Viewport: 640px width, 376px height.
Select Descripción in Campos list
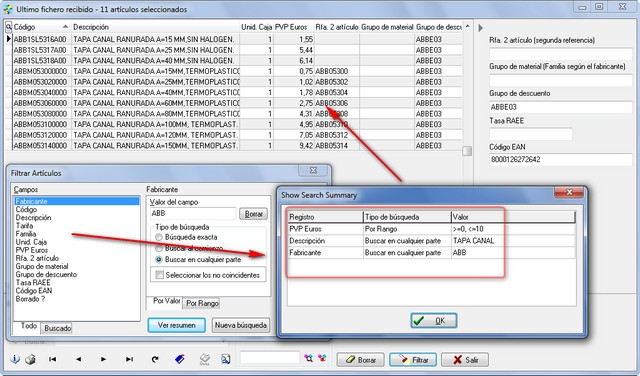33,218
